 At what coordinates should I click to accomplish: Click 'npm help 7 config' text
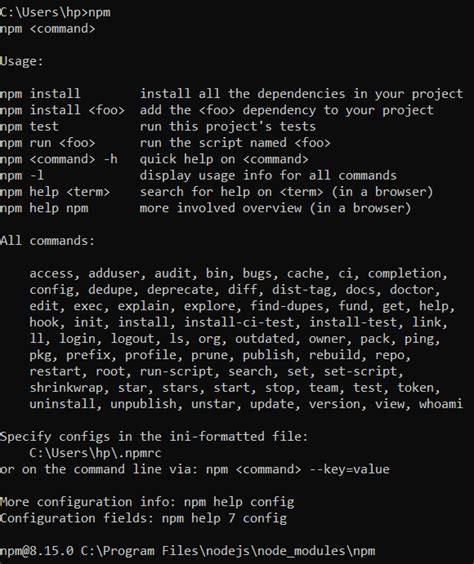point(224,518)
